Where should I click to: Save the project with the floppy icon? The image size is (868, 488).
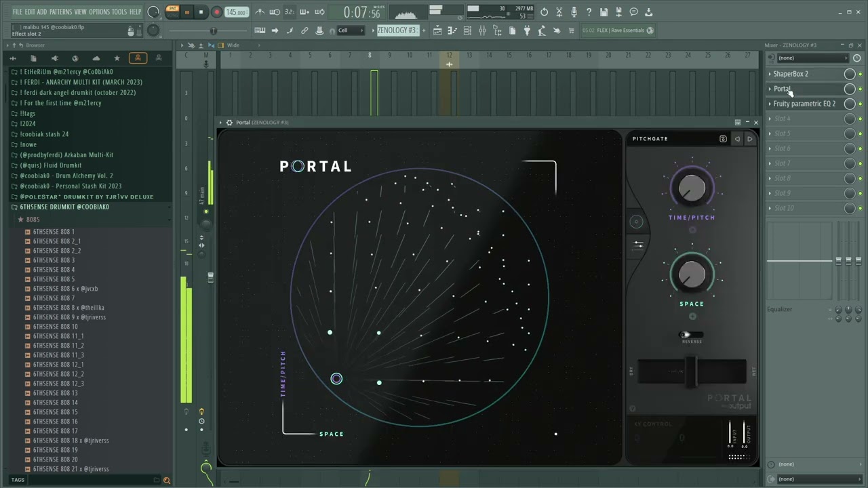tap(604, 12)
